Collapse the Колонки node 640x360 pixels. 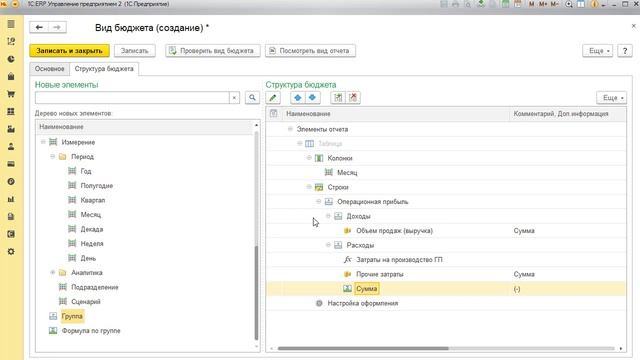(309, 158)
